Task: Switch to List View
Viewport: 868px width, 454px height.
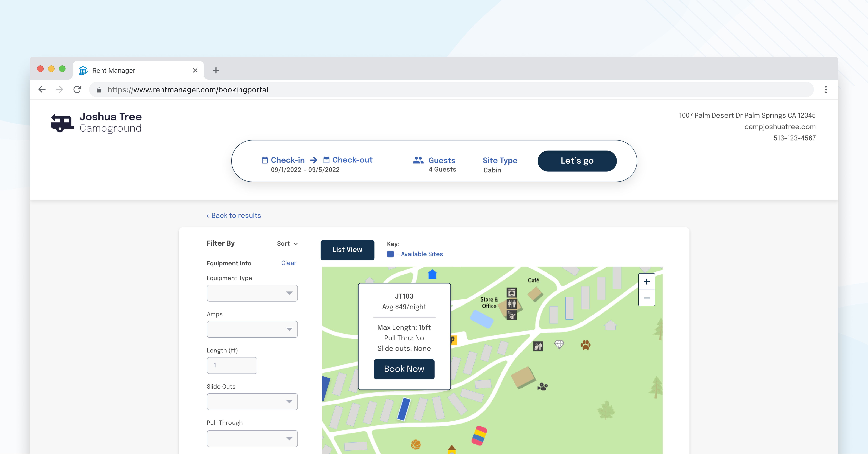Action: pos(347,250)
